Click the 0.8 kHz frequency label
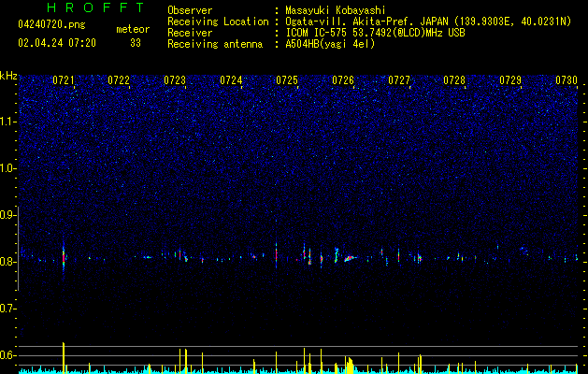 point(8,262)
